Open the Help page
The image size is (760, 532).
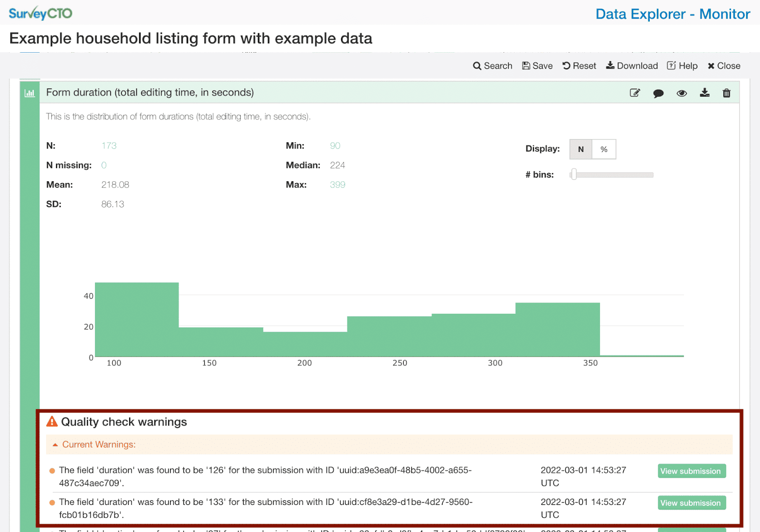click(x=682, y=66)
